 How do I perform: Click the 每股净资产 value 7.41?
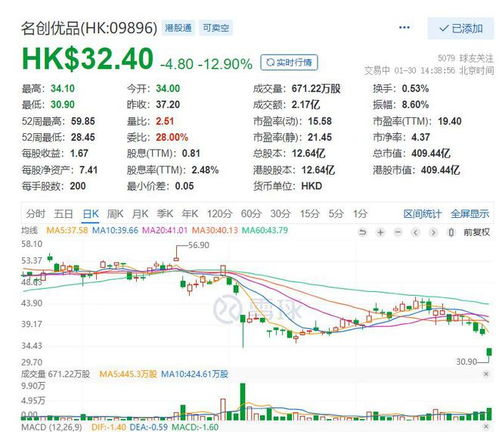[x=88, y=170]
